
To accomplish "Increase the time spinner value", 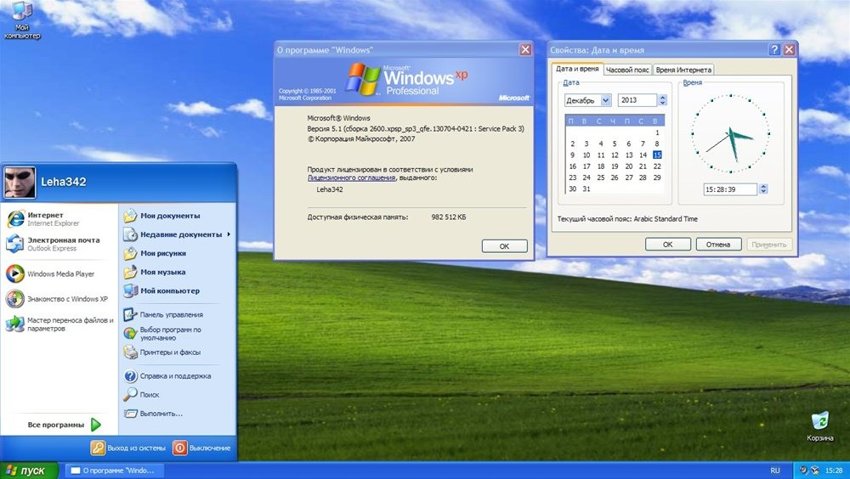I will [763, 186].
